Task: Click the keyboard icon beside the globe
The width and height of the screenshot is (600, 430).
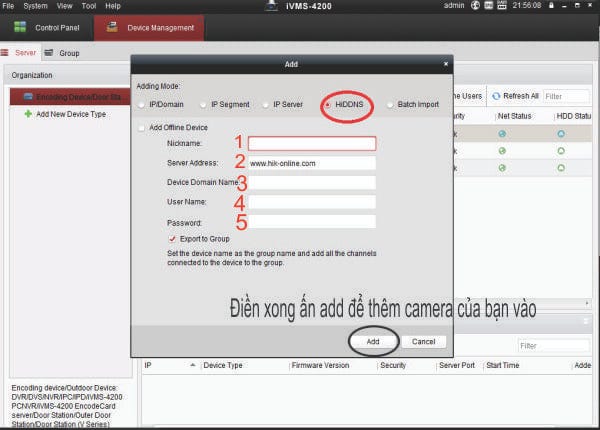Action: click(488, 5)
